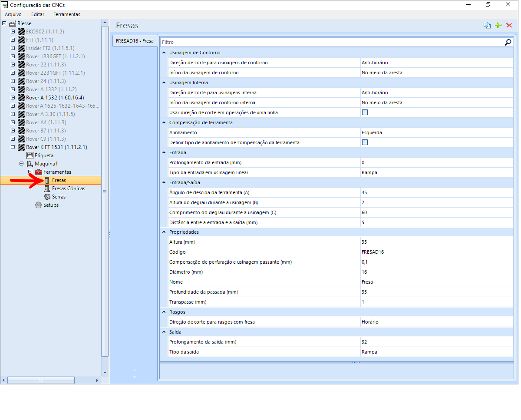Click the Rover A 1532 machine icon
The height and width of the screenshot is (420, 521).
[21, 98]
